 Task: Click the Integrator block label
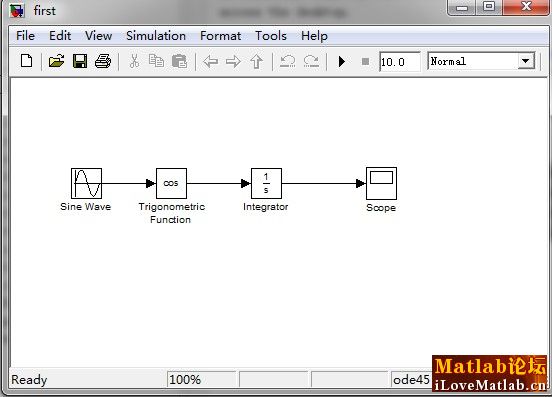pos(265,207)
